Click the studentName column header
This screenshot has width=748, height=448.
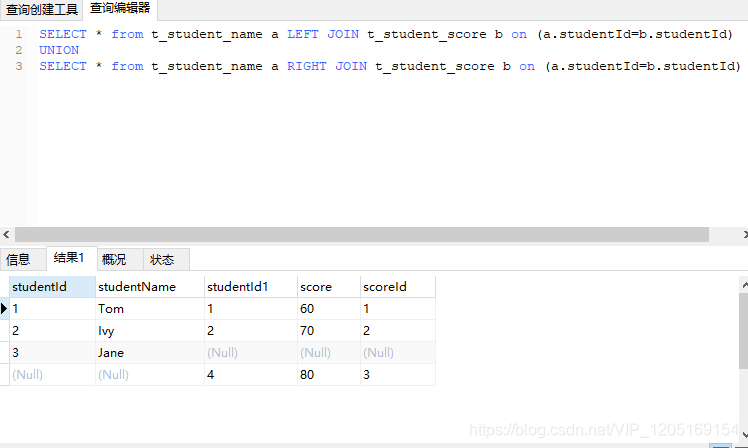tap(150, 287)
